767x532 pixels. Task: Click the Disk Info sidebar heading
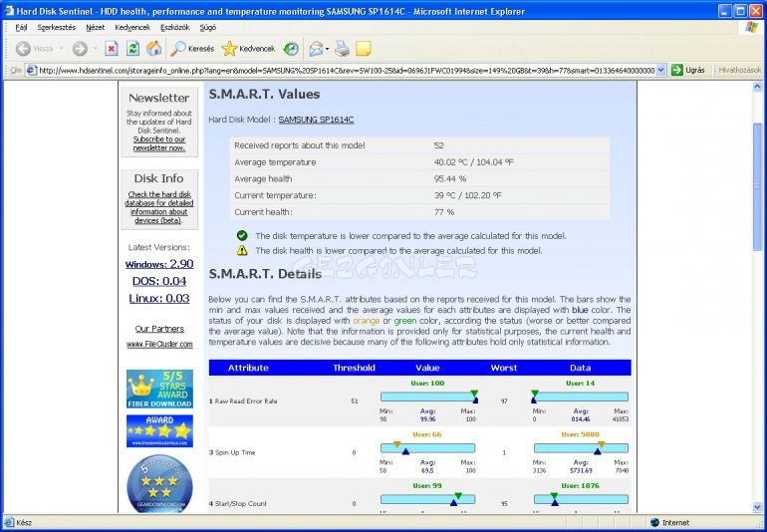(x=159, y=178)
